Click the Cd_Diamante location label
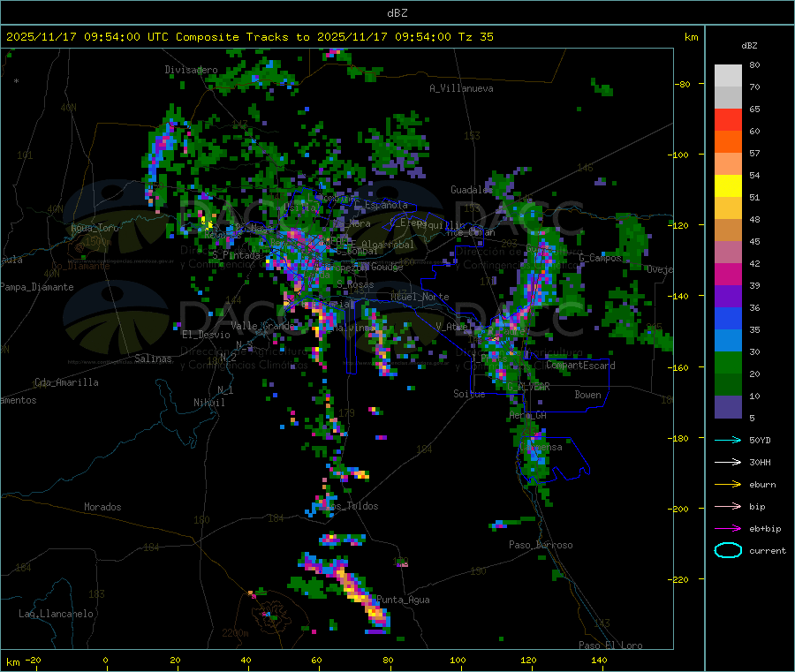The height and width of the screenshot is (672, 795). pyautogui.click(x=80, y=266)
